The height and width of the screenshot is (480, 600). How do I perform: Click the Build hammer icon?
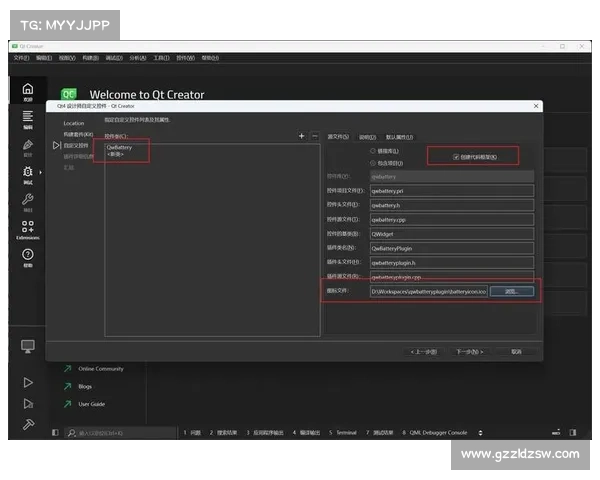[x=28, y=424]
